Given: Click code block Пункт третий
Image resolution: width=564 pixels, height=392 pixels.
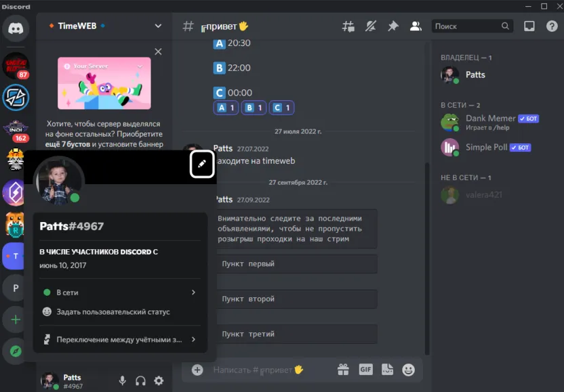Looking at the screenshot, I should (x=298, y=334).
